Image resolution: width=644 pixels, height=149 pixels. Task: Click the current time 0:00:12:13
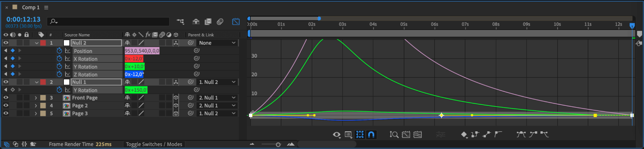tap(24, 20)
